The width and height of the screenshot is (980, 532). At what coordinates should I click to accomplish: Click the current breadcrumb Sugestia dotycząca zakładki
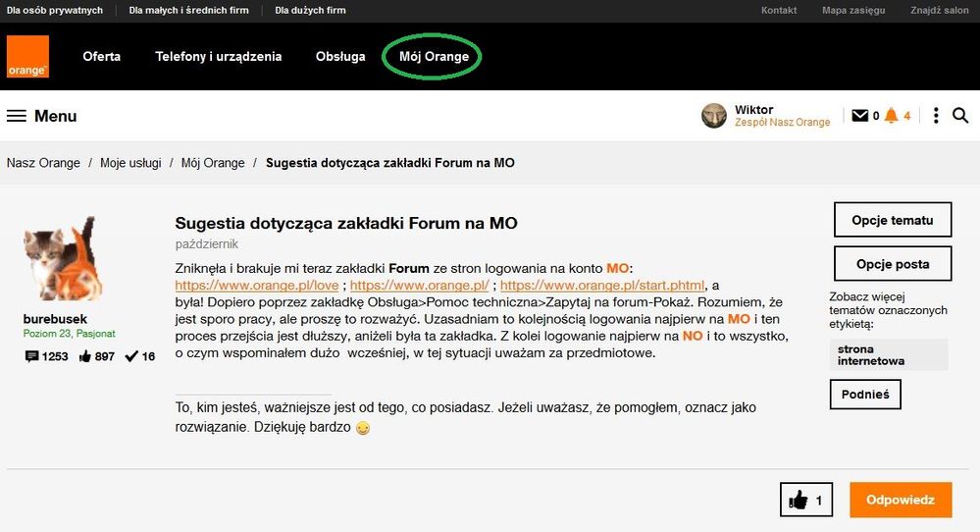390,163
